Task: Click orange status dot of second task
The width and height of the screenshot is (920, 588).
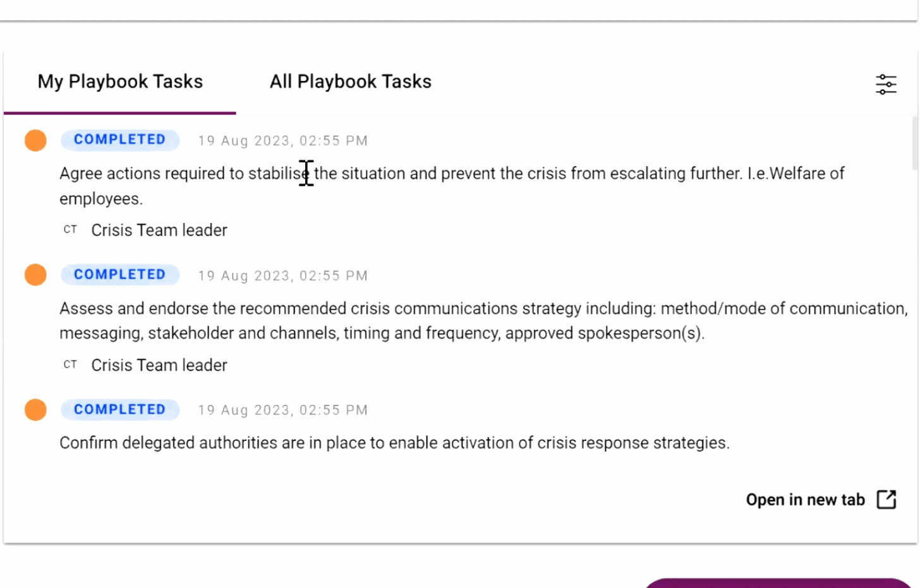Action: pos(35,275)
